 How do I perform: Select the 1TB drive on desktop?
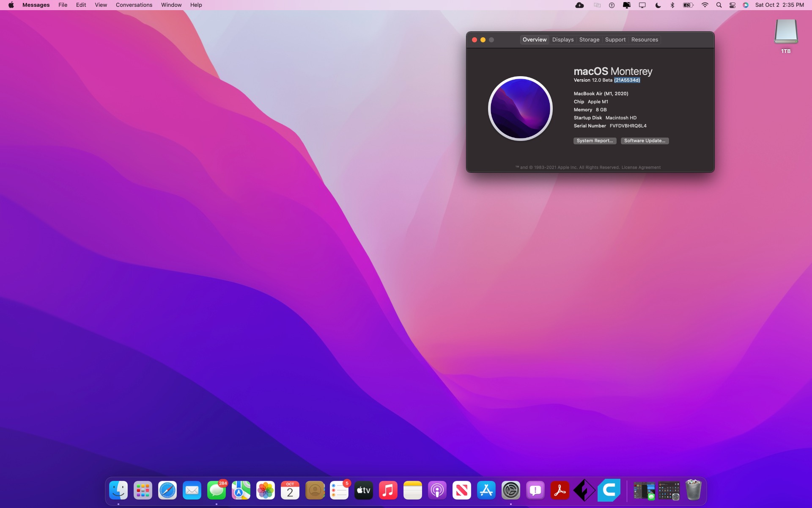[786, 36]
